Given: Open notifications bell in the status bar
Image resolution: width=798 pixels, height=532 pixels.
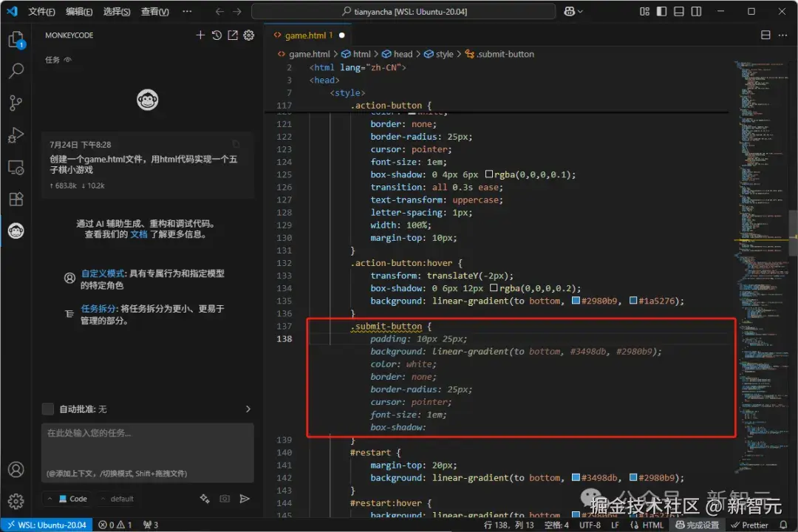Looking at the screenshot, I should (x=783, y=525).
